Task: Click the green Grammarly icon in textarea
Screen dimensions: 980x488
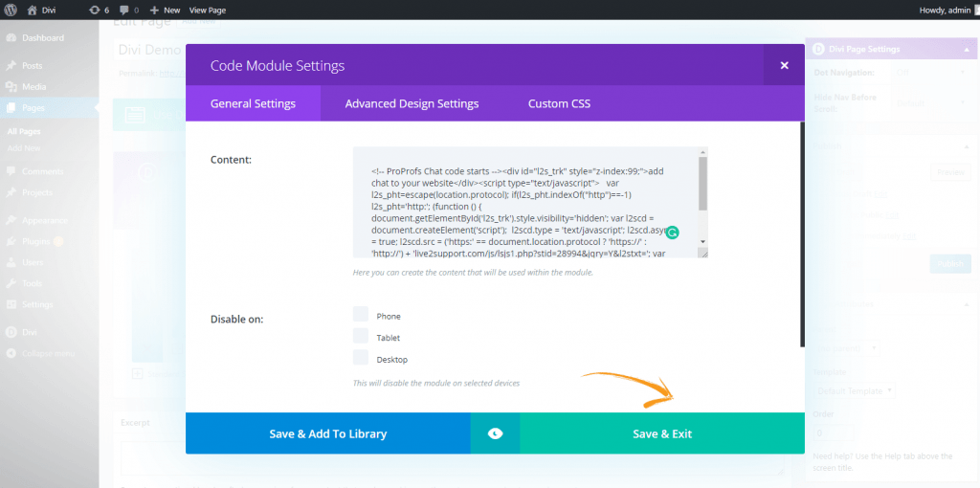Action: coord(673,233)
